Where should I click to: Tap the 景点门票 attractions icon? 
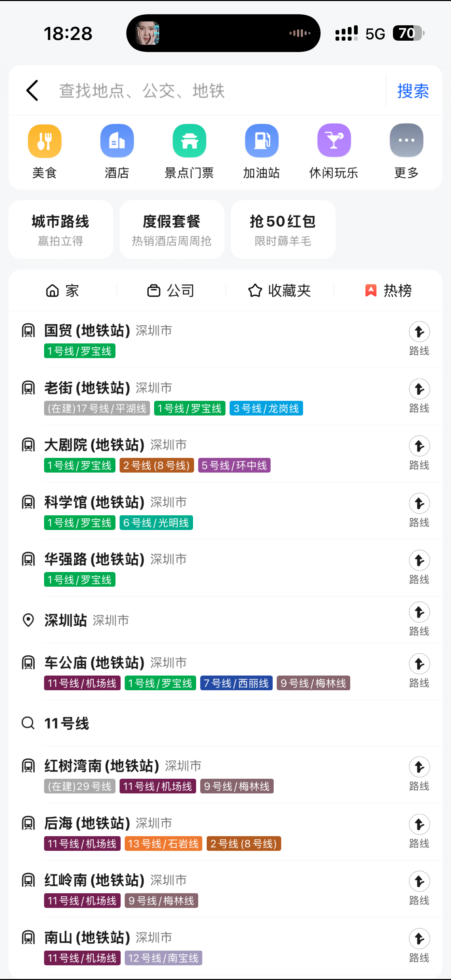(189, 141)
